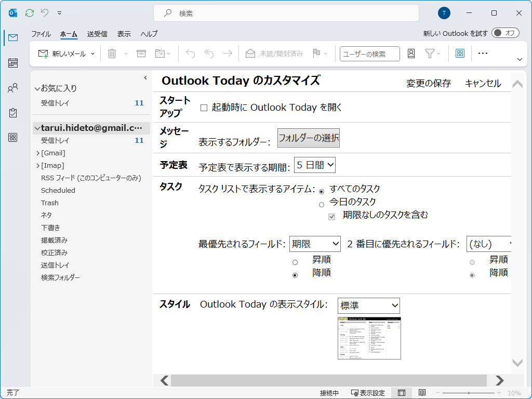Screen dimensions: 532x399
Task: Check 起動時に Outlook Today を開く
Action: point(203,108)
